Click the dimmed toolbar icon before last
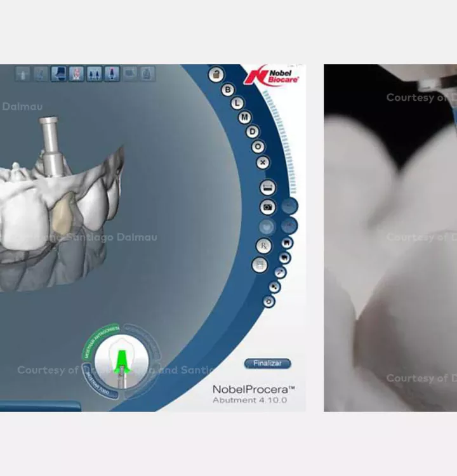Screen dimensions: 457x476 [130, 74]
